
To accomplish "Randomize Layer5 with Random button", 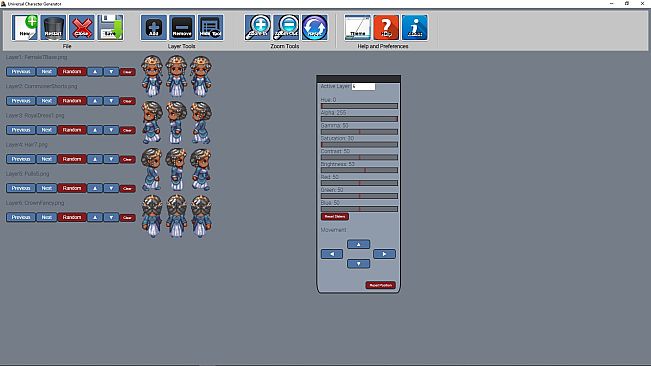I will [x=72, y=188].
